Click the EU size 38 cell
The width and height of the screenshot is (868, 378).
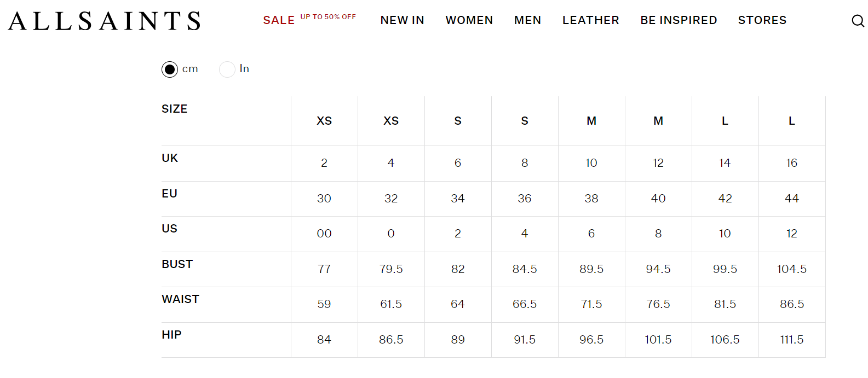coord(591,199)
